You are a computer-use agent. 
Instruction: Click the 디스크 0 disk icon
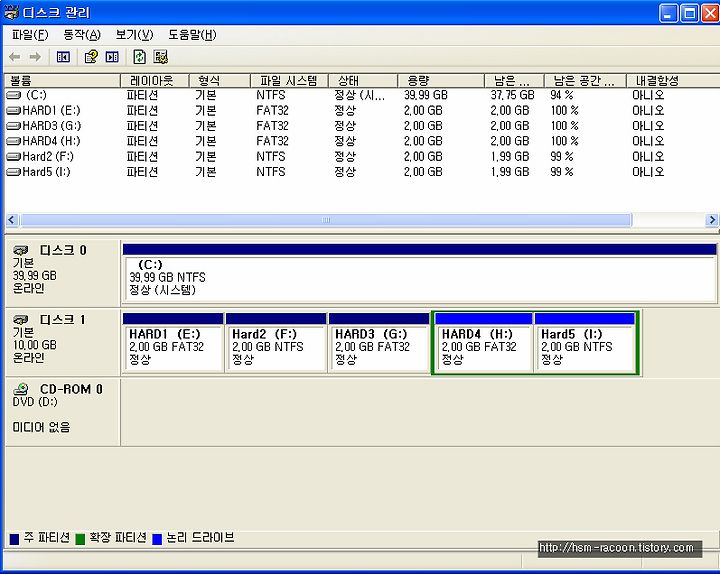pyautogui.click(x=21, y=250)
